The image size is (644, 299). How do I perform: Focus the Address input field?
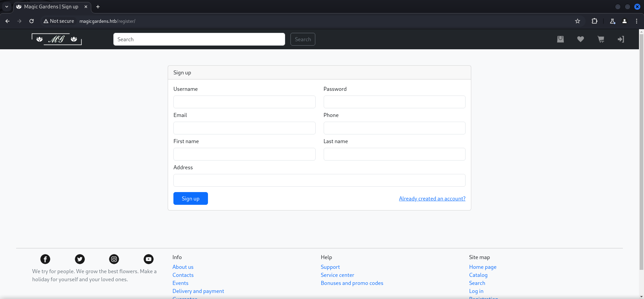coord(319,180)
